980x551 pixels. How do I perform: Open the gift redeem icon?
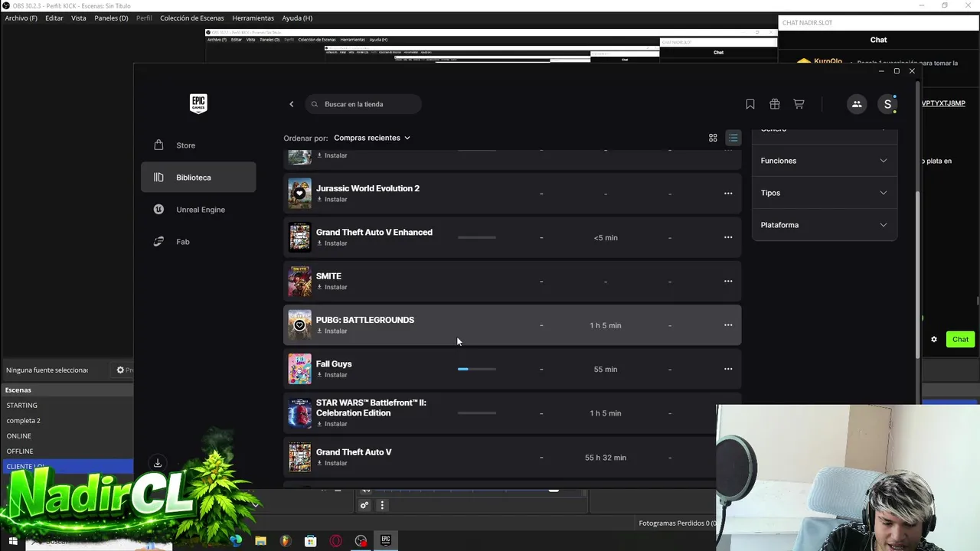coord(775,104)
